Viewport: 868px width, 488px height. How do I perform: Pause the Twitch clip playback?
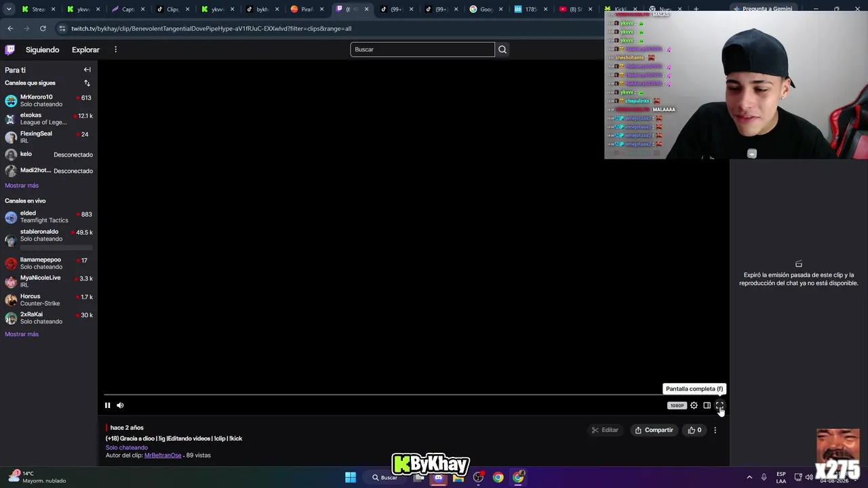tap(107, 405)
